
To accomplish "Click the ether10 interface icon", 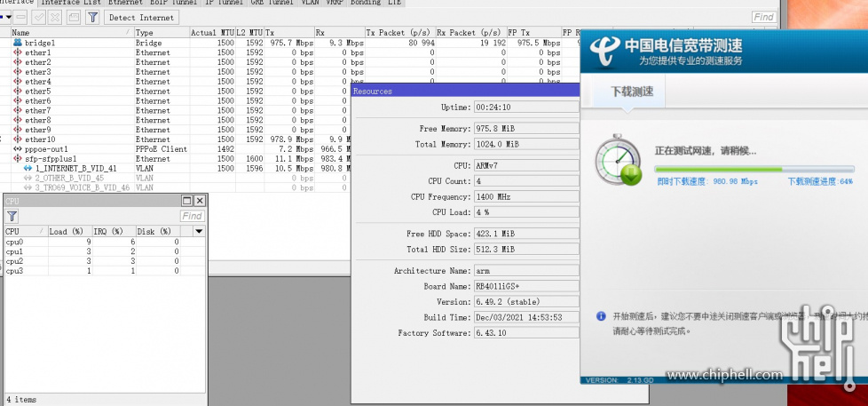I will point(18,139).
